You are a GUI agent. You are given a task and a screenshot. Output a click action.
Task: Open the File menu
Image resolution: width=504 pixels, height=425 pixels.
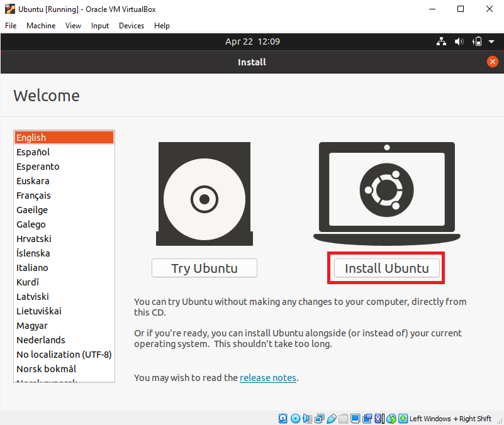(11, 26)
